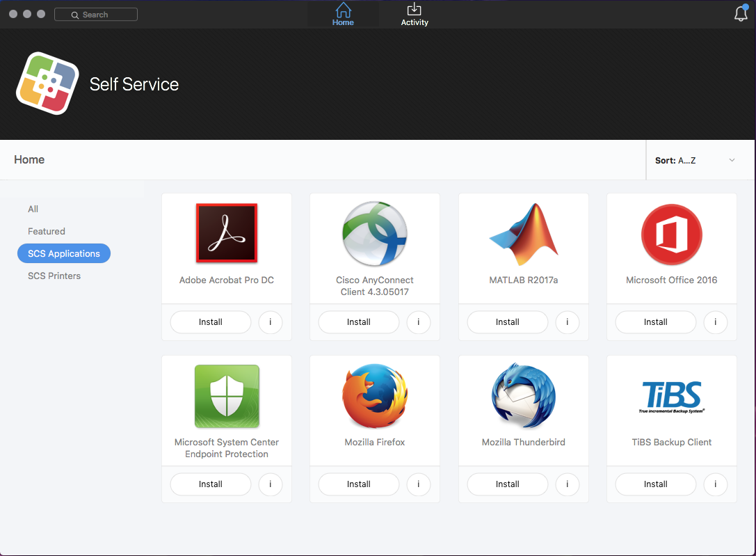
Task: Click the Mozilla Firefox title
Action: tap(375, 442)
